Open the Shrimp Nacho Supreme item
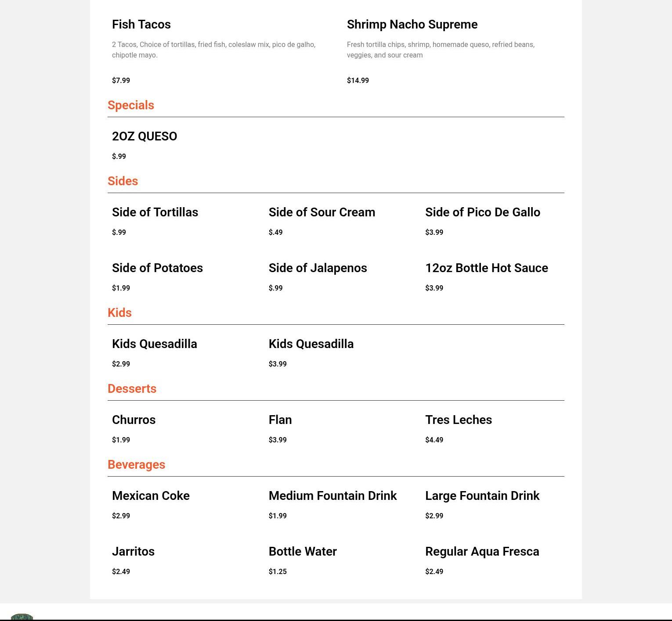This screenshot has height=621, width=672. [x=412, y=25]
